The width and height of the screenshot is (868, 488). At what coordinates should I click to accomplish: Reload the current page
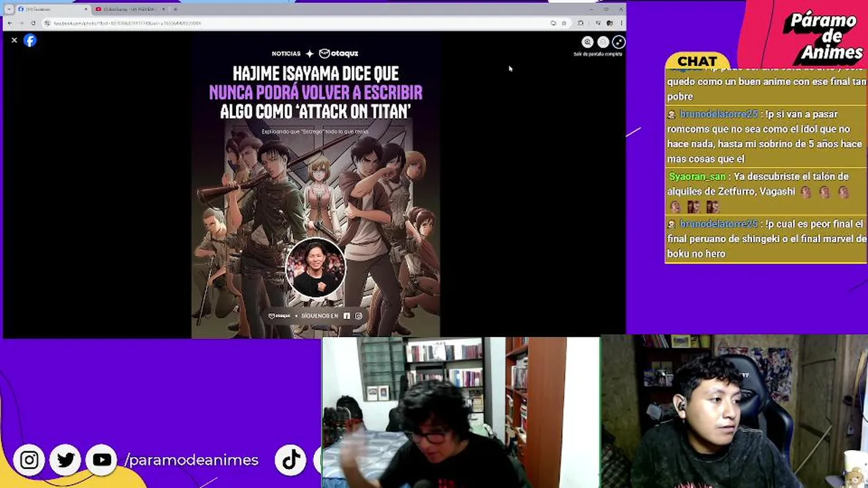tap(33, 23)
